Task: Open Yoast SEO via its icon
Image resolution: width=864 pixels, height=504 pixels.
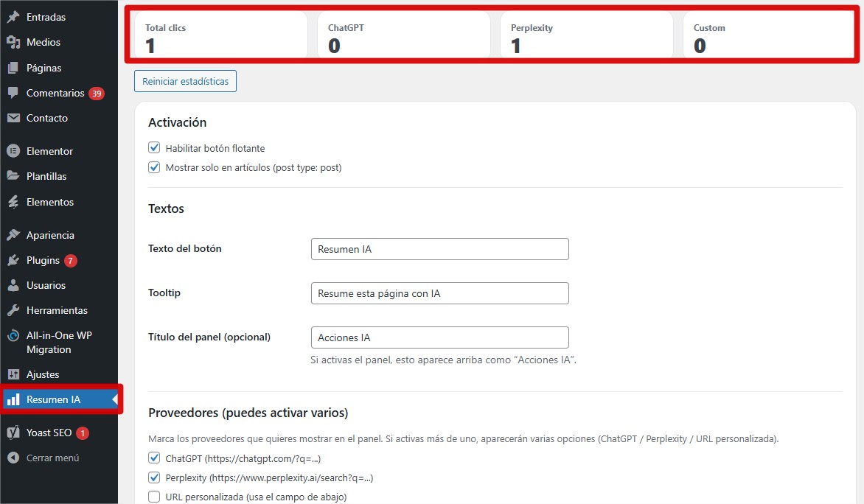Action: point(13,433)
